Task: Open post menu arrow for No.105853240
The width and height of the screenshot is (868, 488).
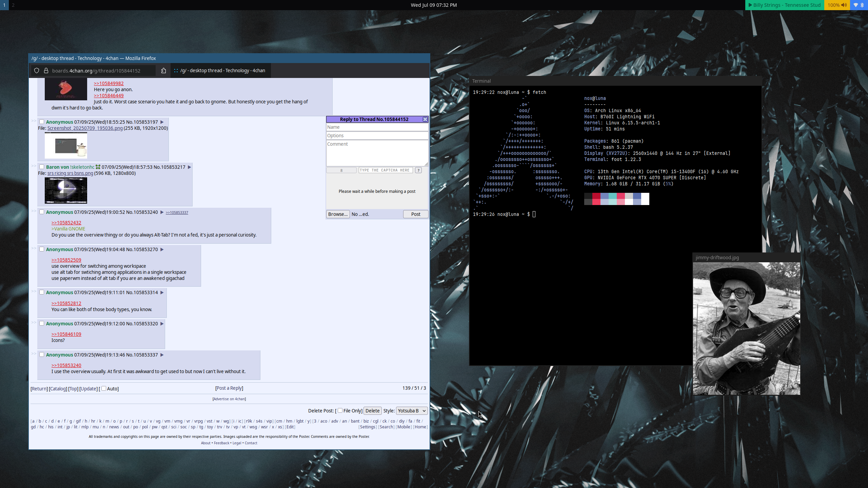Action: (x=162, y=212)
